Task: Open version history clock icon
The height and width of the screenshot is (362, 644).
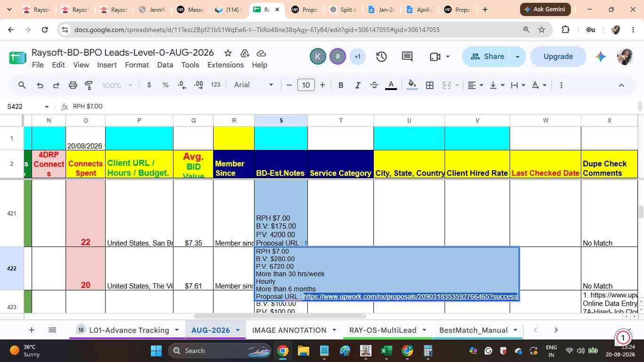Action: (x=381, y=57)
